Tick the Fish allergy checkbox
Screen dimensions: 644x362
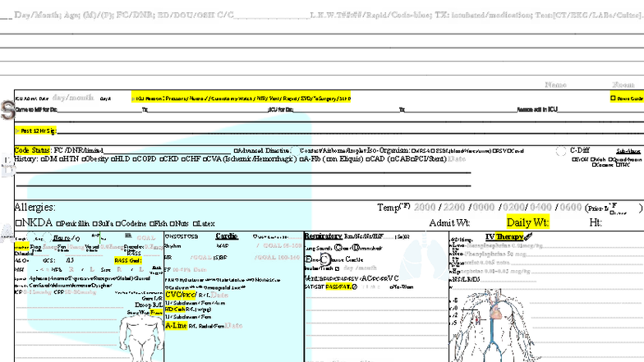pos(151,224)
